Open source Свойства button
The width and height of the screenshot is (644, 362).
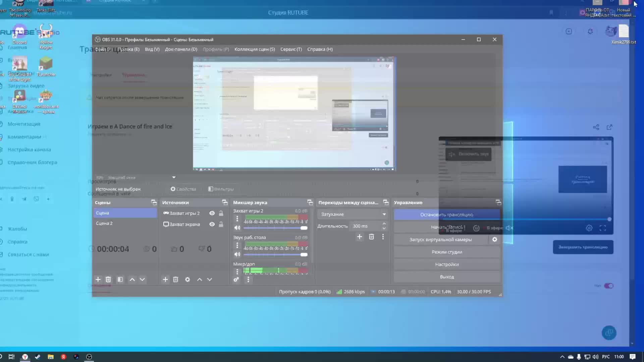[183, 189]
